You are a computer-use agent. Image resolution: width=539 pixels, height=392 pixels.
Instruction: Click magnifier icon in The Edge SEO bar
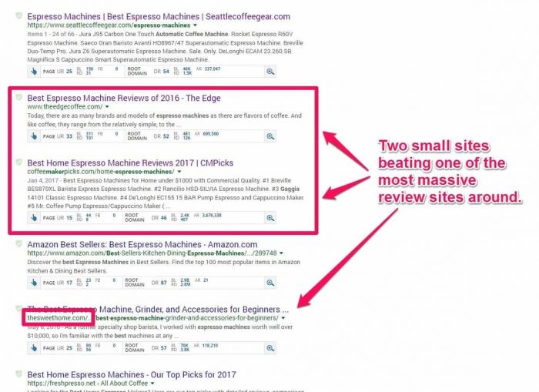(270, 136)
